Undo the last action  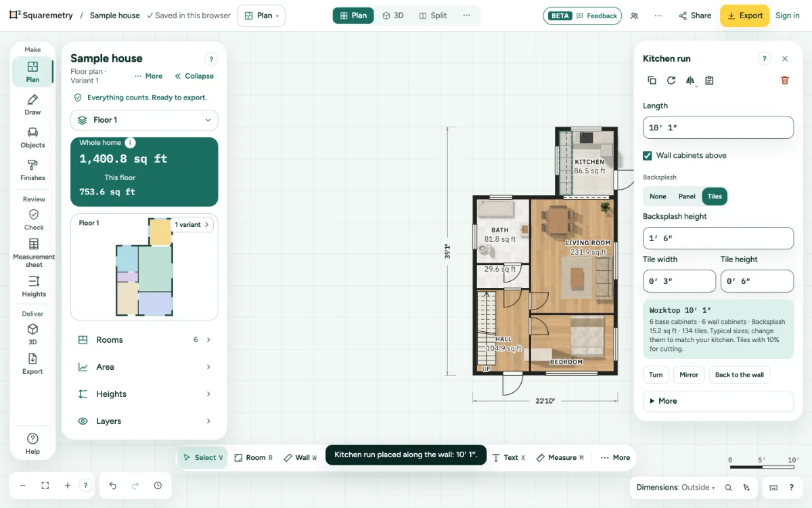(113, 486)
